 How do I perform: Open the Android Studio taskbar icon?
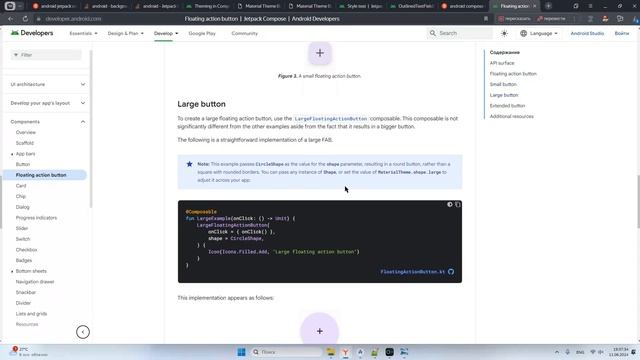[360, 352]
